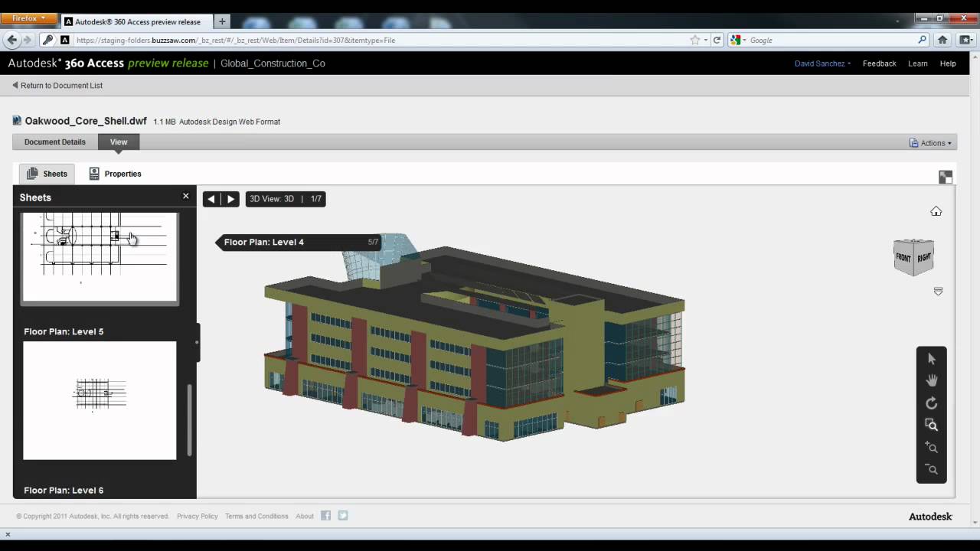This screenshot has height=551, width=980.
Task: Switch to the Document Details tab
Action: 54,142
